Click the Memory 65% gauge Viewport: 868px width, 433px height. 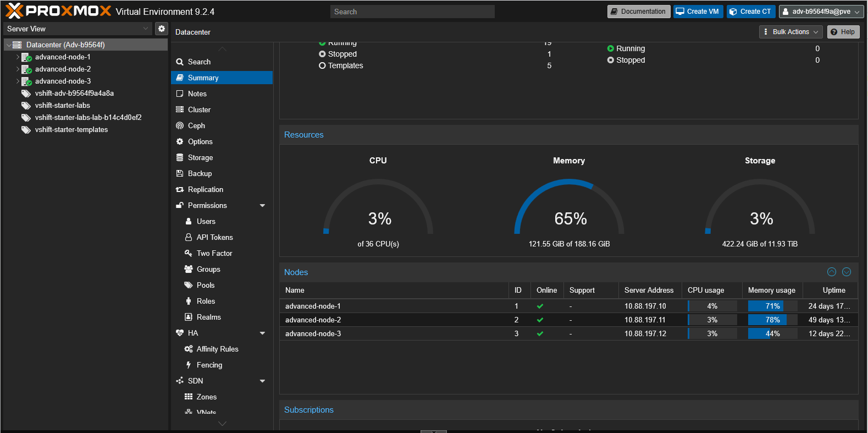(x=570, y=207)
